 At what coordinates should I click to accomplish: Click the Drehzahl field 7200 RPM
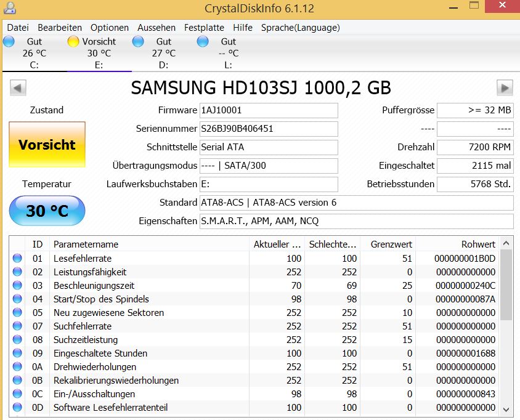tap(475, 147)
